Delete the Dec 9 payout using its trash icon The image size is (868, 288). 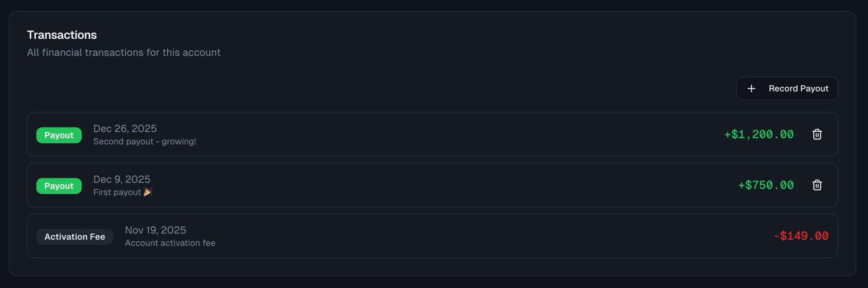pos(817,185)
